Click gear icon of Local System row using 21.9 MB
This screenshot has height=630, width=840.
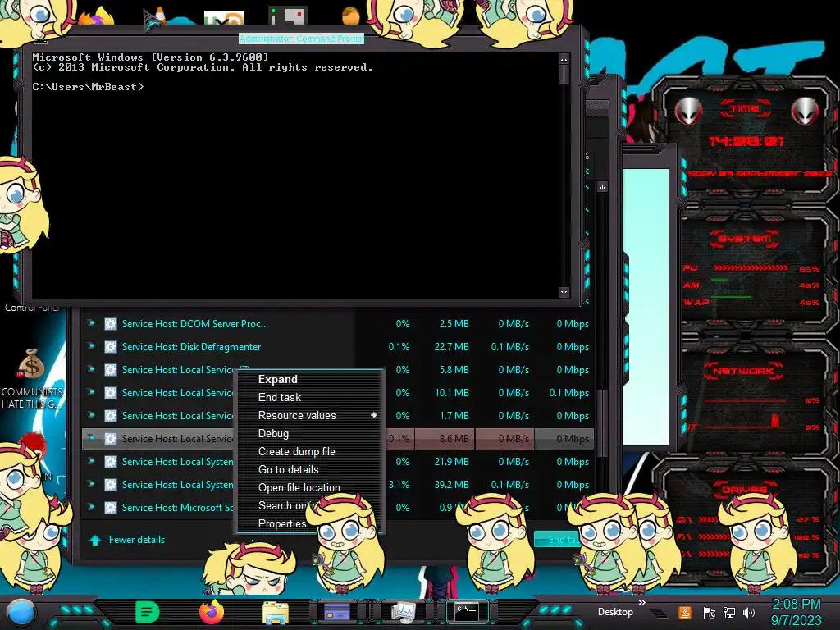[x=111, y=462]
